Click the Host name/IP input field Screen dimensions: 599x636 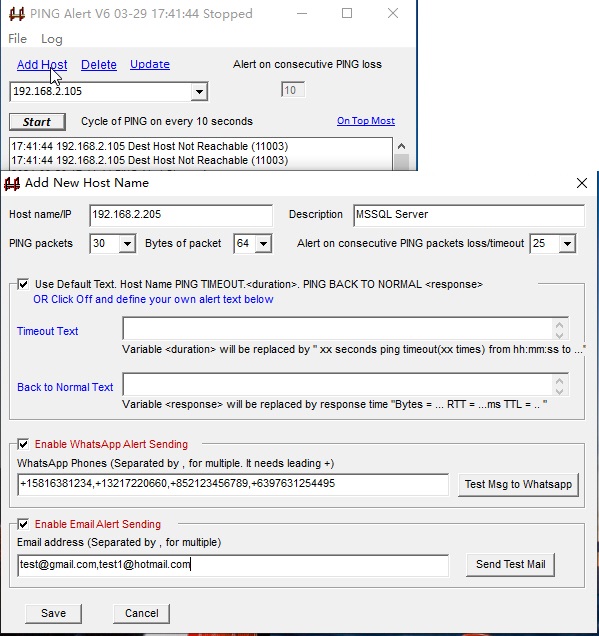click(181, 215)
